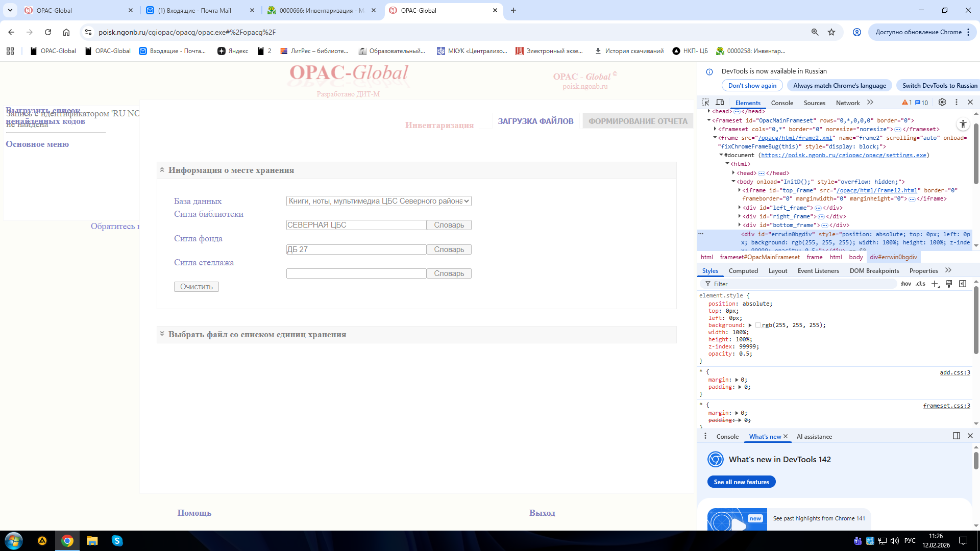Open the ФОРМИРОВАНИЕ ОТЧЕТА tab

(638, 121)
